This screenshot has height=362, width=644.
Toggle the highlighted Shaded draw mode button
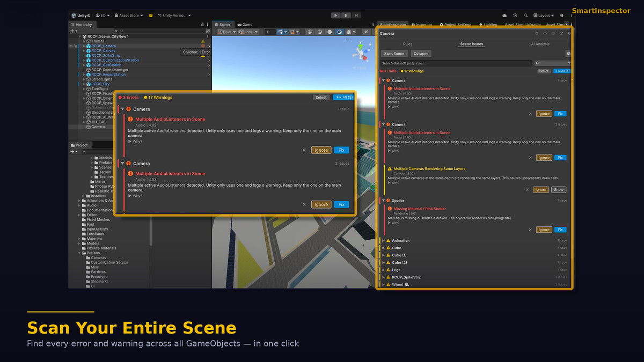(x=339, y=32)
